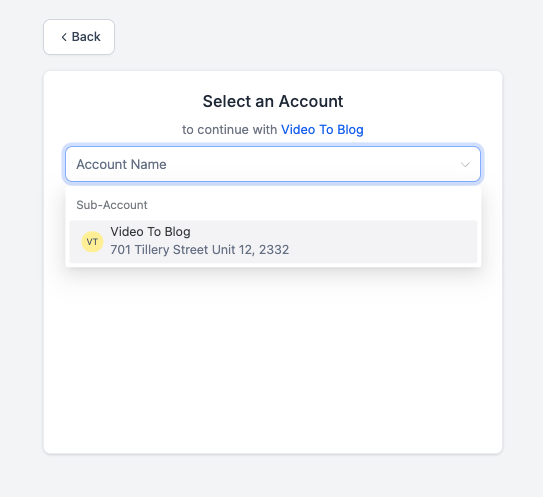Click the empty white card area below the dropdown list

pyautogui.click(x=273, y=360)
